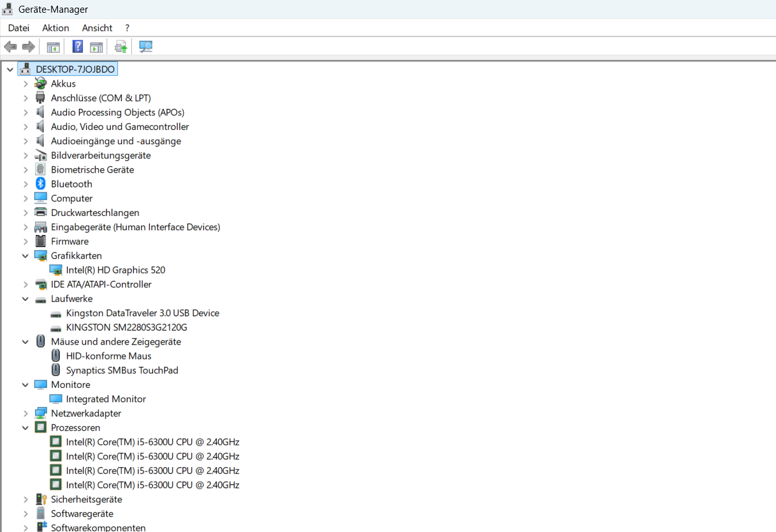The width and height of the screenshot is (776, 532).
Task: Collapse the Grafikkarten category
Action: [26, 255]
